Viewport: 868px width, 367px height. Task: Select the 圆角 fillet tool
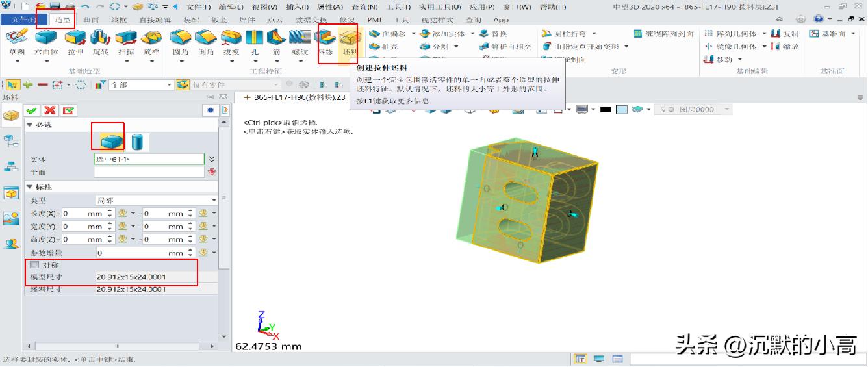tap(181, 42)
